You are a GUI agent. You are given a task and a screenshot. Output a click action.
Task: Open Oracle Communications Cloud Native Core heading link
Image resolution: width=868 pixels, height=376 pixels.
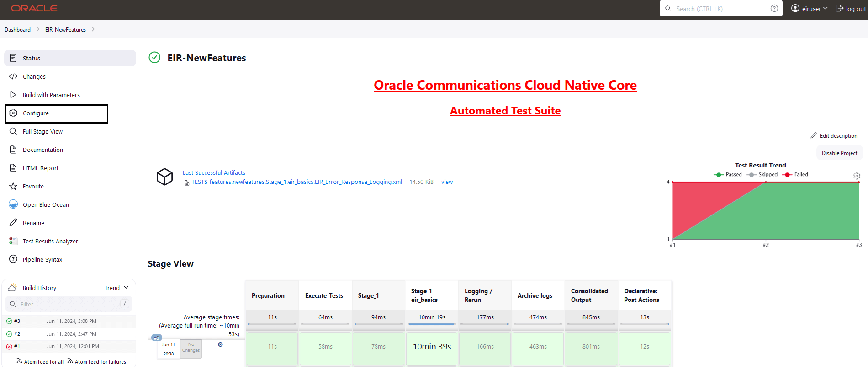(505, 85)
